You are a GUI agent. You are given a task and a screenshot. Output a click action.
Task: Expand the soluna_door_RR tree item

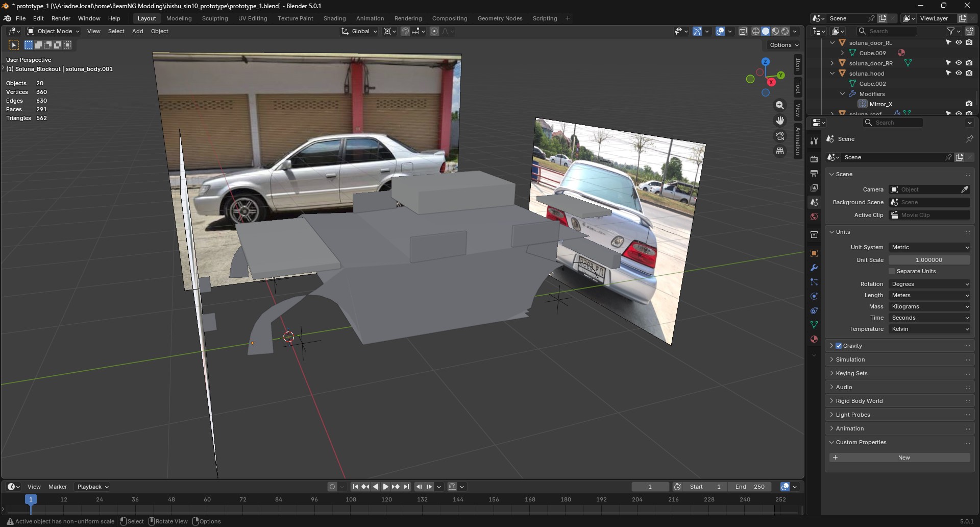coord(832,63)
